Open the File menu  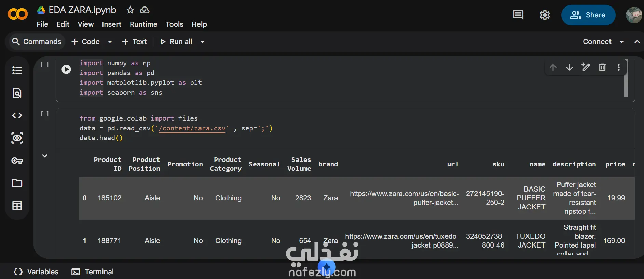(42, 24)
